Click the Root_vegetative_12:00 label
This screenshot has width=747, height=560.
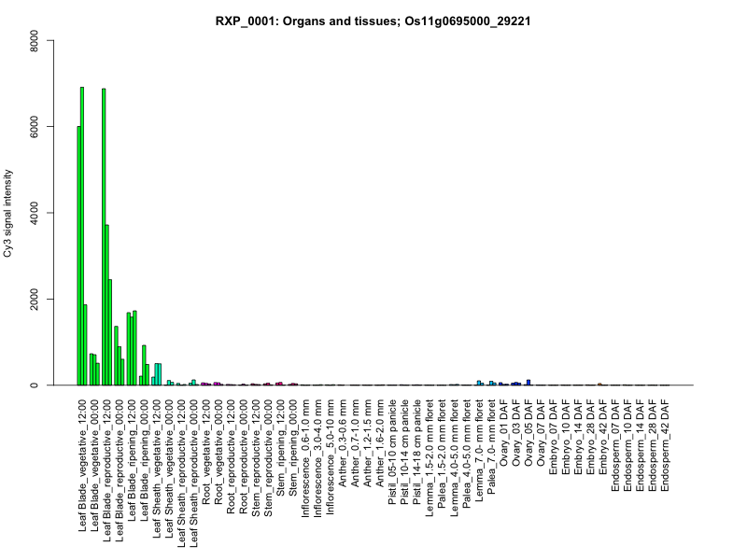(x=205, y=453)
